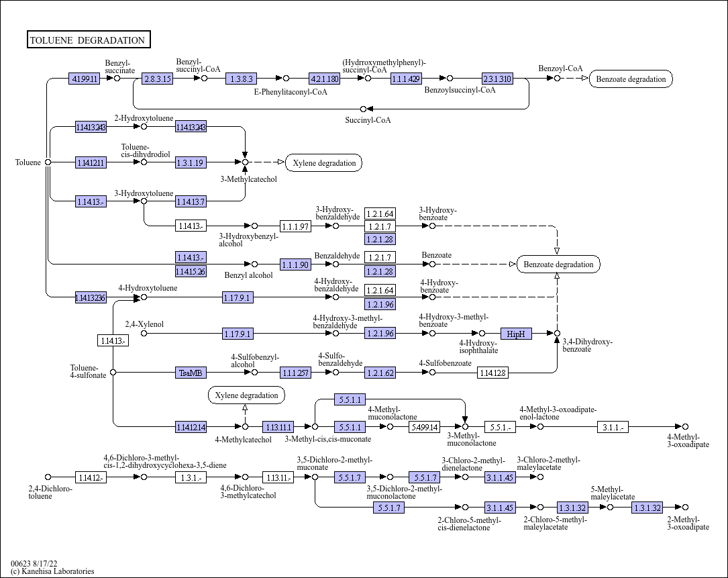
Task: Click the 1.1.1.429 enzyme box
Action: coord(406,79)
